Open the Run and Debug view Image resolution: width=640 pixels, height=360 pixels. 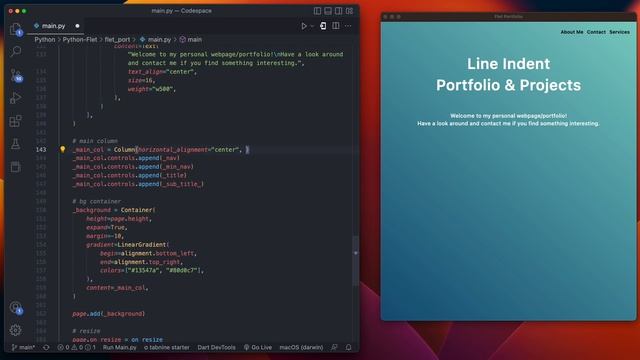tap(16, 98)
